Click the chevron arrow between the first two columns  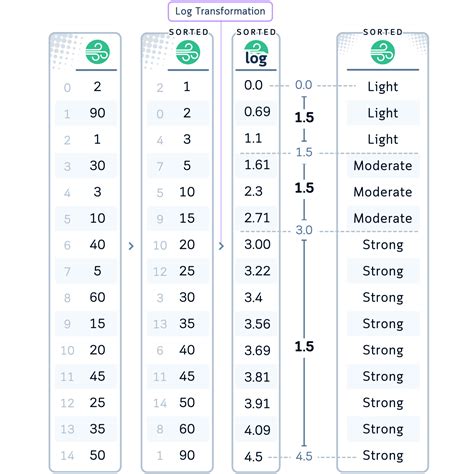pos(131,246)
